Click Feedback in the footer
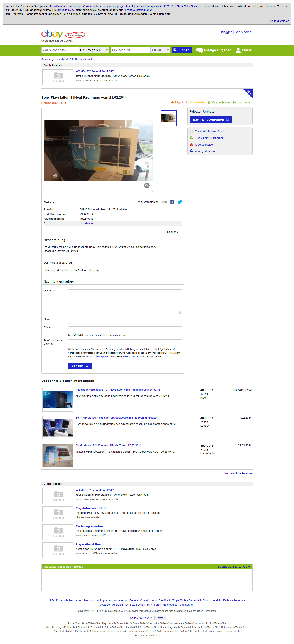Image resolution: width=294 pixels, height=644 pixels. tap(164, 600)
